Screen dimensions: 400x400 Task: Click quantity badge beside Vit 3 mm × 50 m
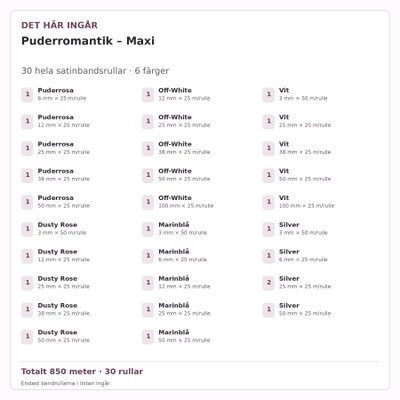(269, 94)
